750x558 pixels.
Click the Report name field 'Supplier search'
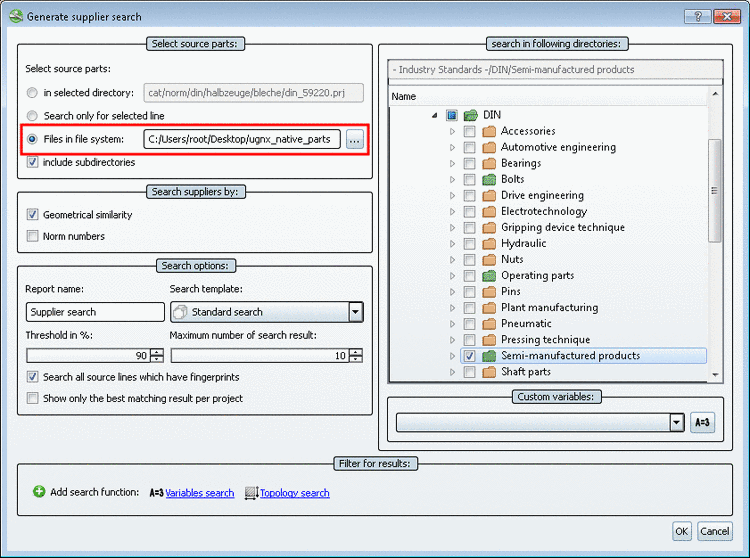coord(95,312)
